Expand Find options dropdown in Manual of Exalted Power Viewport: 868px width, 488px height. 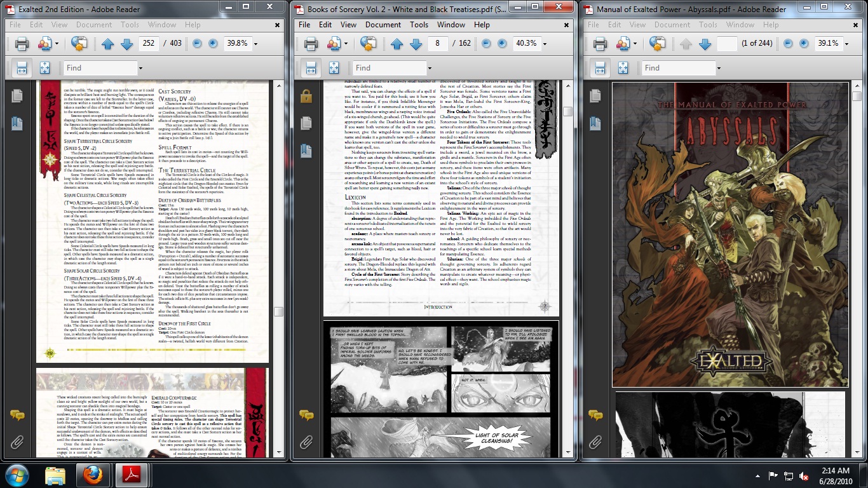tap(719, 68)
